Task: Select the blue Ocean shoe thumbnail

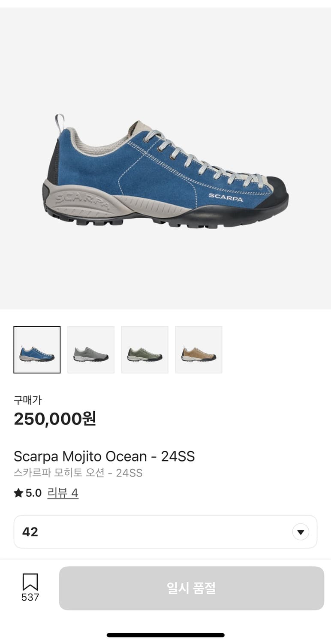Action: [x=37, y=350]
